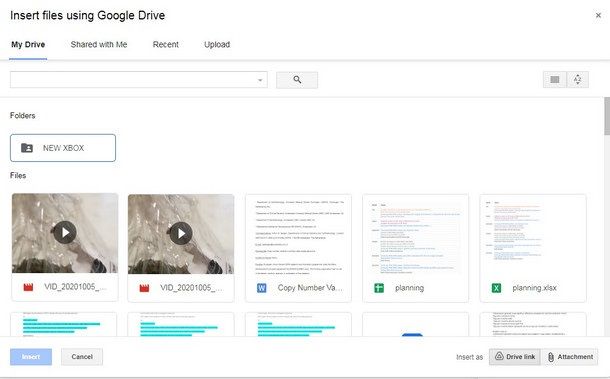Screen dimensions: 610x379
Task: Switch to Shared with Me tab
Action: [99, 45]
